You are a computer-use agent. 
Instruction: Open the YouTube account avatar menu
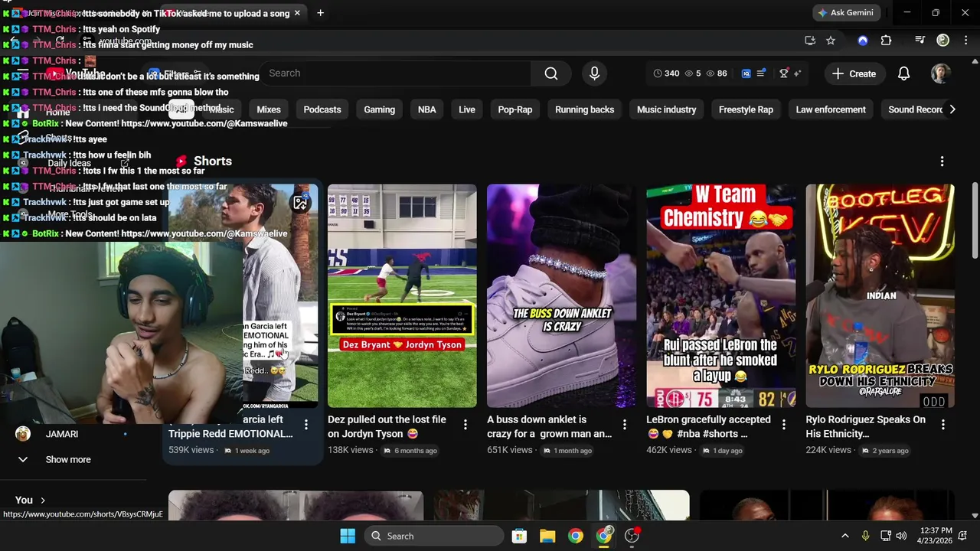click(941, 73)
